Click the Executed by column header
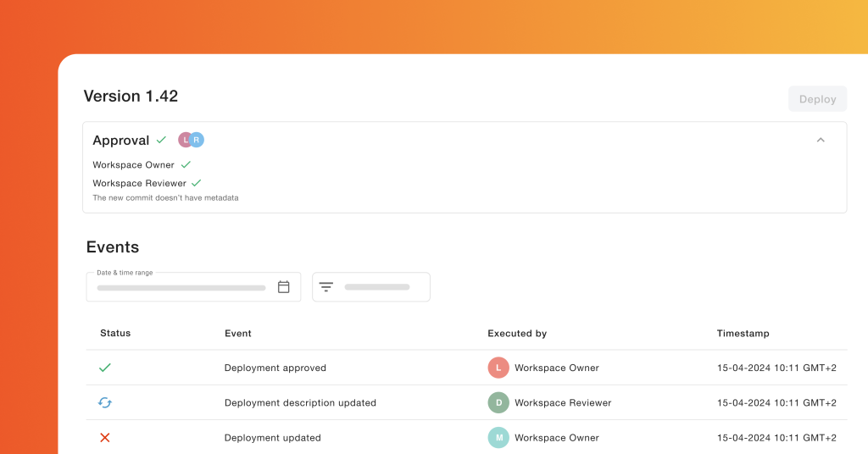 point(517,334)
